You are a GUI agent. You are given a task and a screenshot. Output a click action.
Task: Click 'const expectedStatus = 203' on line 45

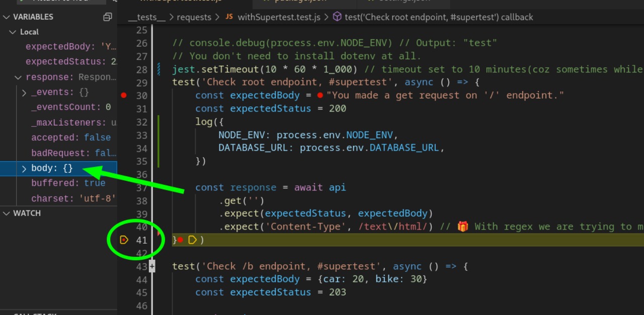tap(271, 292)
